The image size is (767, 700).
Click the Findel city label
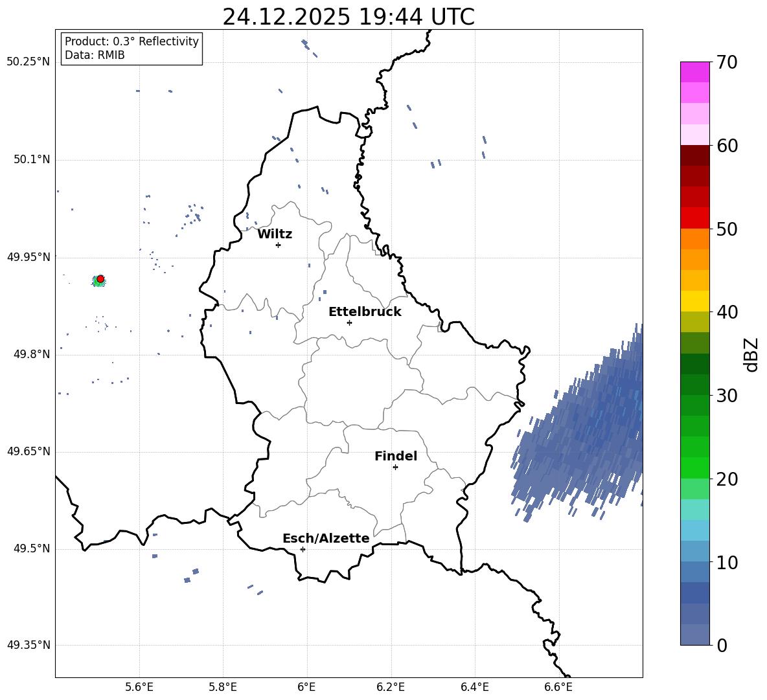(396, 456)
